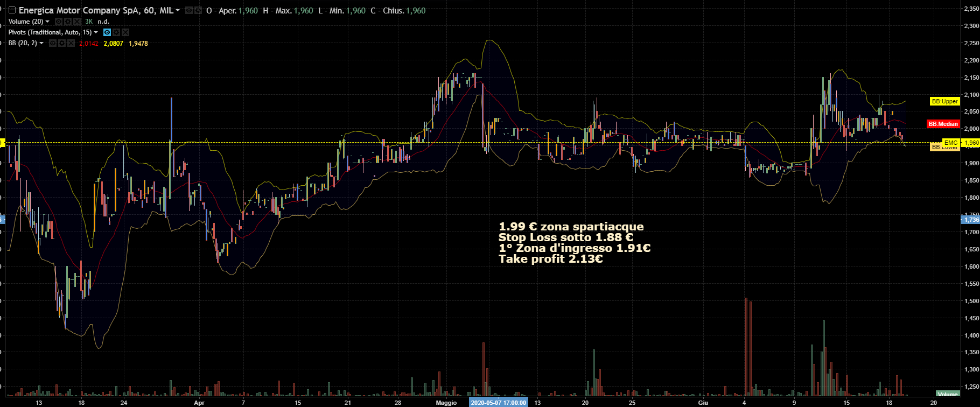Delete the Bollinger Bands indicator with X
The image size is (980, 407).
[x=70, y=43]
